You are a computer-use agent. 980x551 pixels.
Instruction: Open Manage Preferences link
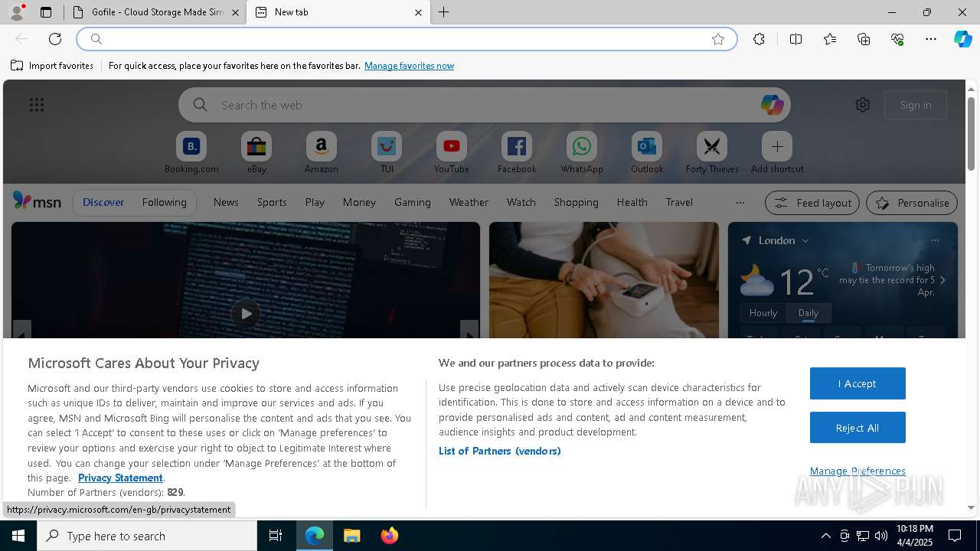(857, 471)
